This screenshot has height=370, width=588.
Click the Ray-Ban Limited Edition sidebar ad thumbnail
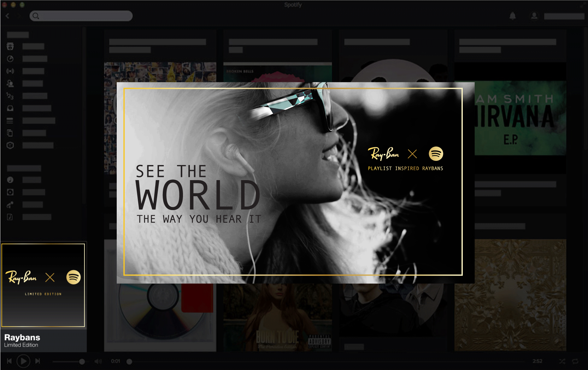43,285
